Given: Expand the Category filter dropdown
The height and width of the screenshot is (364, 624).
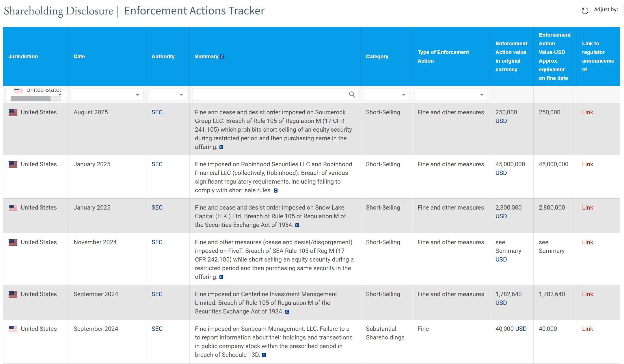Looking at the screenshot, I should (x=404, y=95).
